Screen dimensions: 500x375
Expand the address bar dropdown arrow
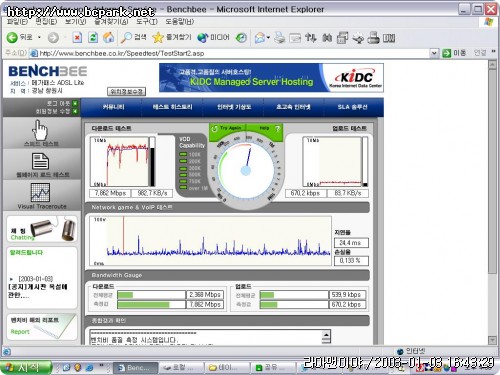tap(434, 53)
